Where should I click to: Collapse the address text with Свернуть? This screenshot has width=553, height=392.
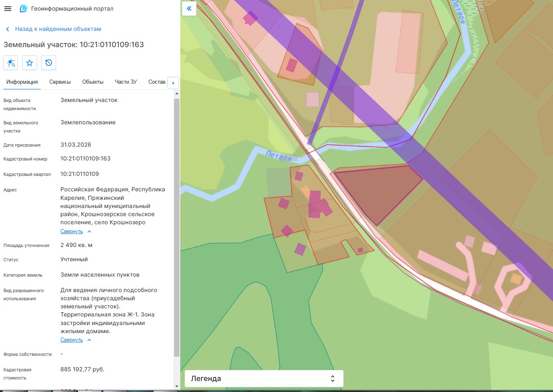tap(71, 232)
